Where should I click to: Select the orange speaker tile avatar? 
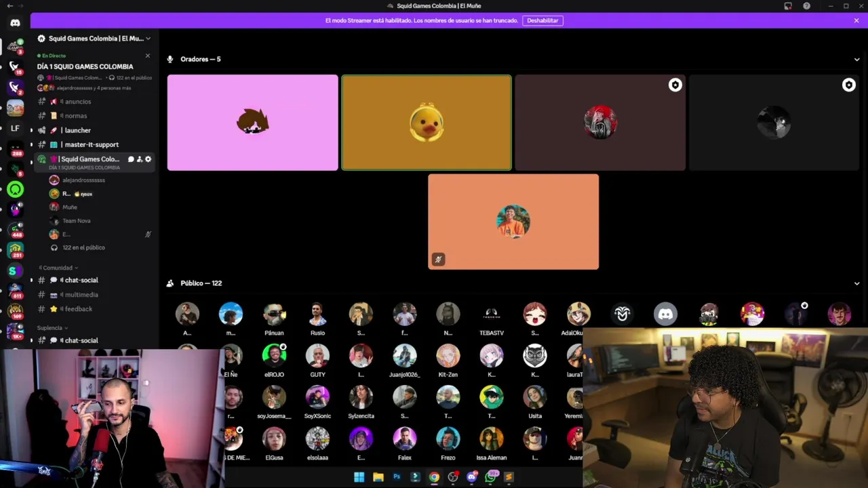(x=513, y=222)
